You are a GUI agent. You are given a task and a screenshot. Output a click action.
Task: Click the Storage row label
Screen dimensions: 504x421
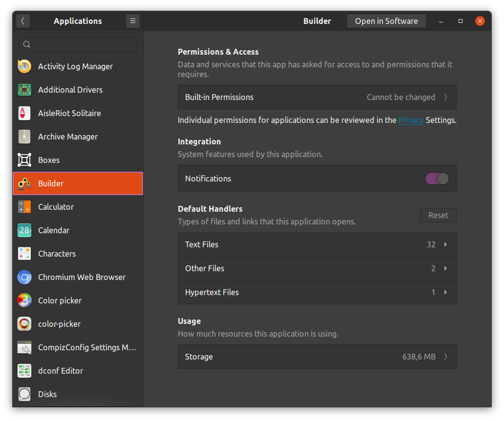point(199,357)
